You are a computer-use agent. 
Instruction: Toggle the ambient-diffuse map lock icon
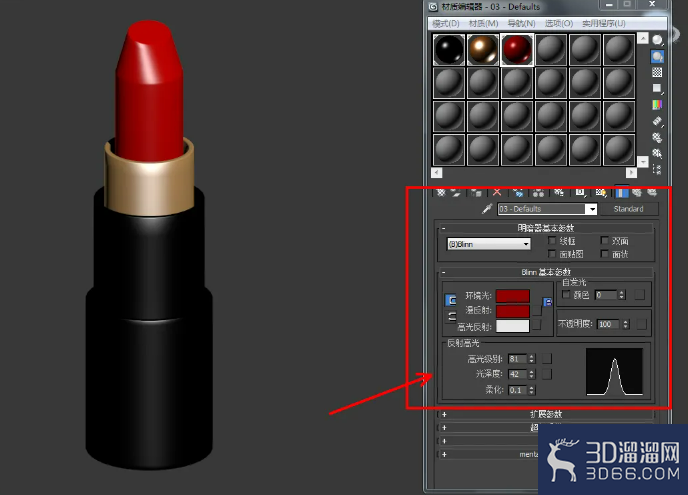547,302
